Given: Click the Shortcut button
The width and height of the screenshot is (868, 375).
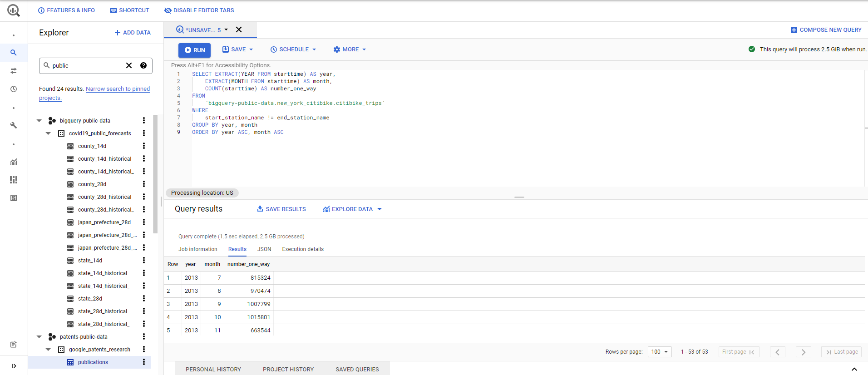Looking at the screenshot, I should coord(129,10).
